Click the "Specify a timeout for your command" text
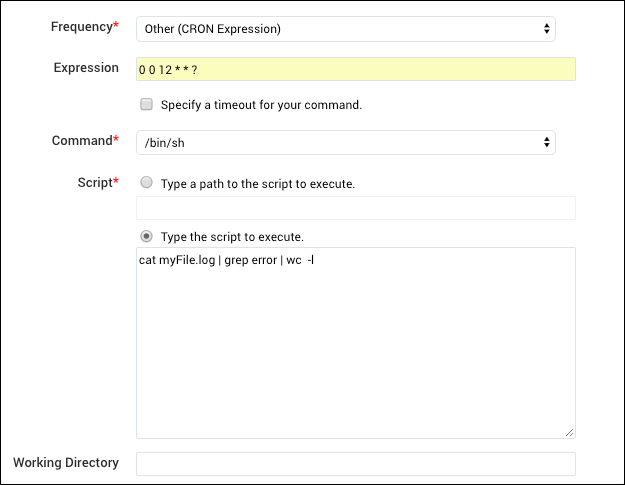The image size is (625, 485). tap(261, 105)
